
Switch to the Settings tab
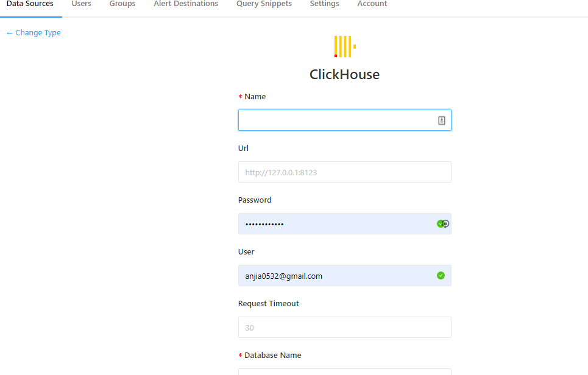point(324,4)
